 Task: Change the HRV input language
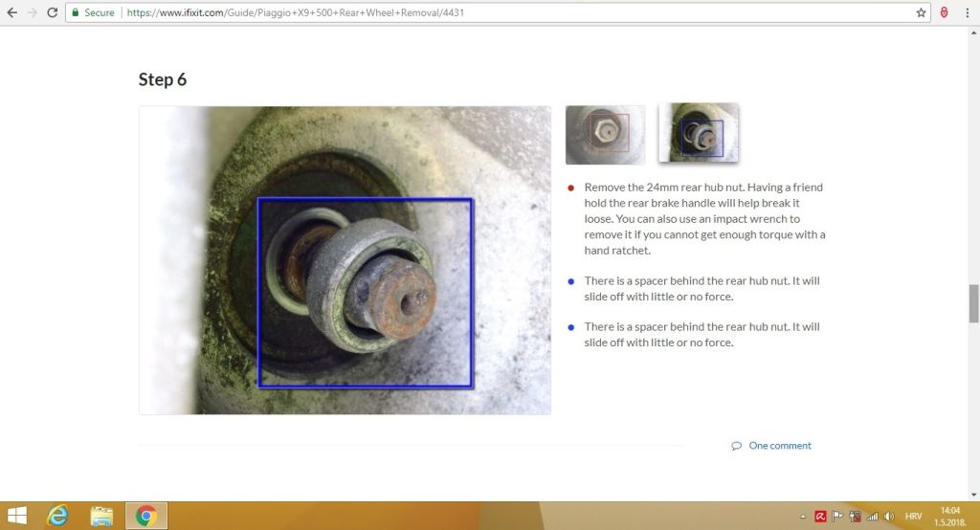point(913,517)
